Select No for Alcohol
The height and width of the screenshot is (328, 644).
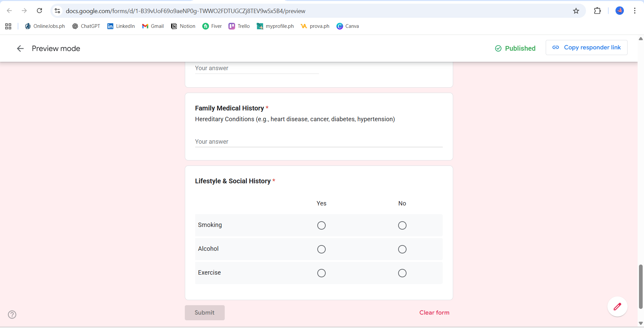[402, 249]
